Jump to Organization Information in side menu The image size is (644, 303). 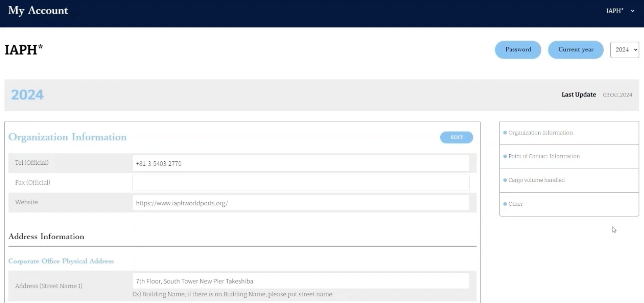[540, 133]
